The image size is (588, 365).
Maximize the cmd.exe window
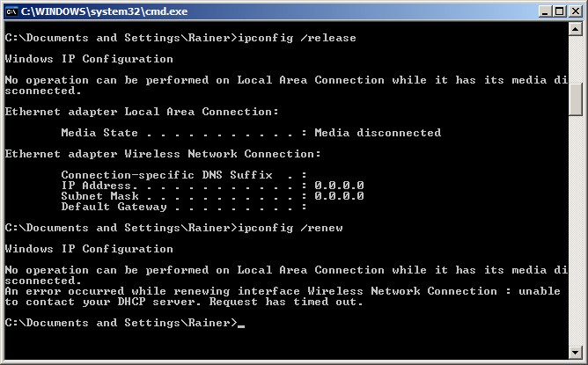559,11
